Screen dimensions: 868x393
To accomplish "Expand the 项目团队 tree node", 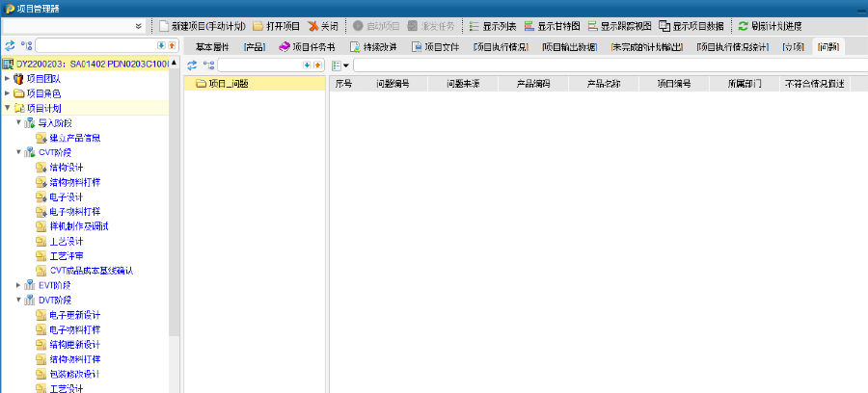I will coord(7,78).
